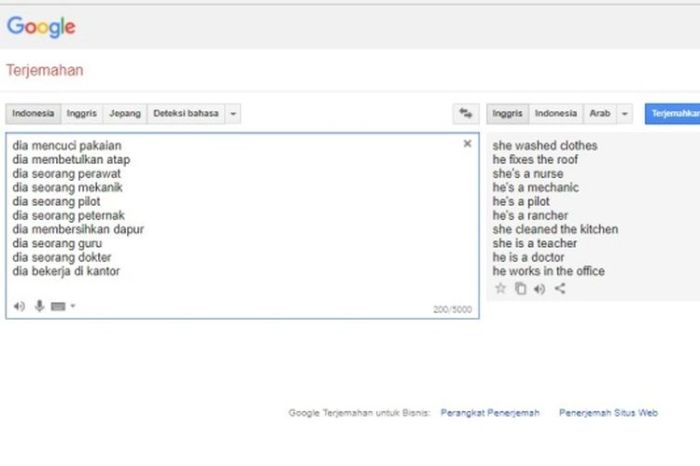The height and width of the screenshot is (466, 700).
Task: Click the blue Terjemahkan button
Action: [673, 113]
